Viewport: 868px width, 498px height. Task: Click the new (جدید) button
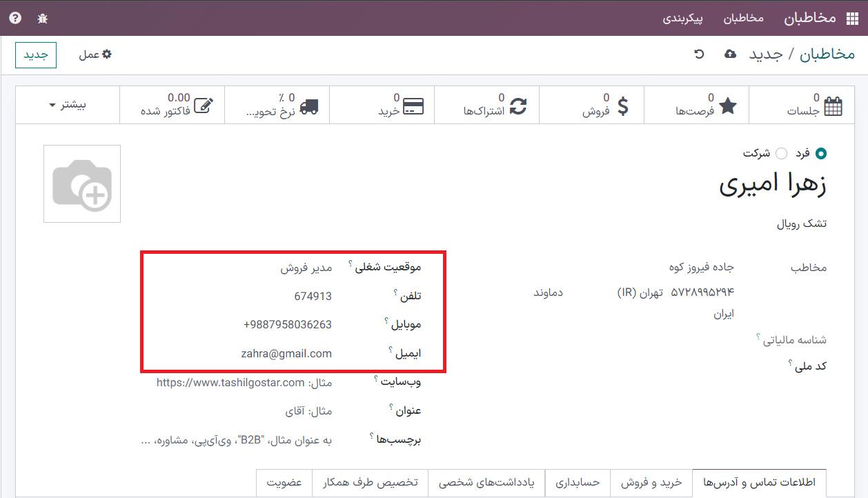(35, 55)
